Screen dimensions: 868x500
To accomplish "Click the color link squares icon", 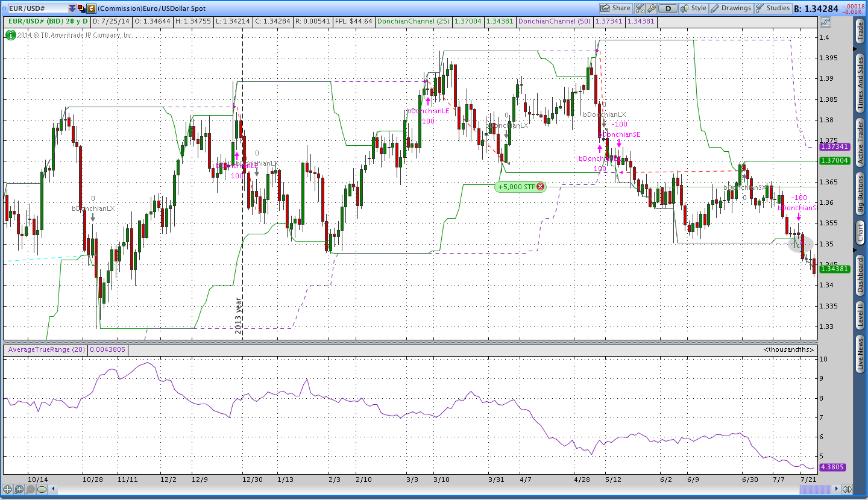I will click(81, 8).
